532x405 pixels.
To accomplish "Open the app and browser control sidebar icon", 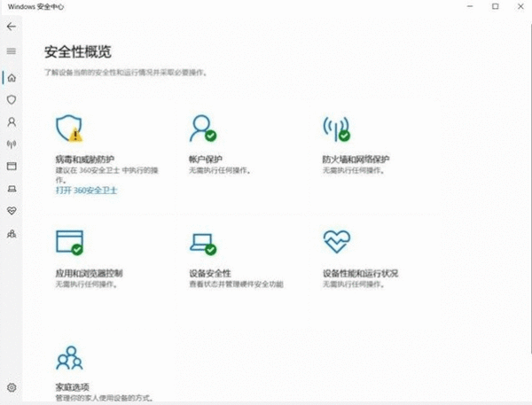I will pos(12,166).
